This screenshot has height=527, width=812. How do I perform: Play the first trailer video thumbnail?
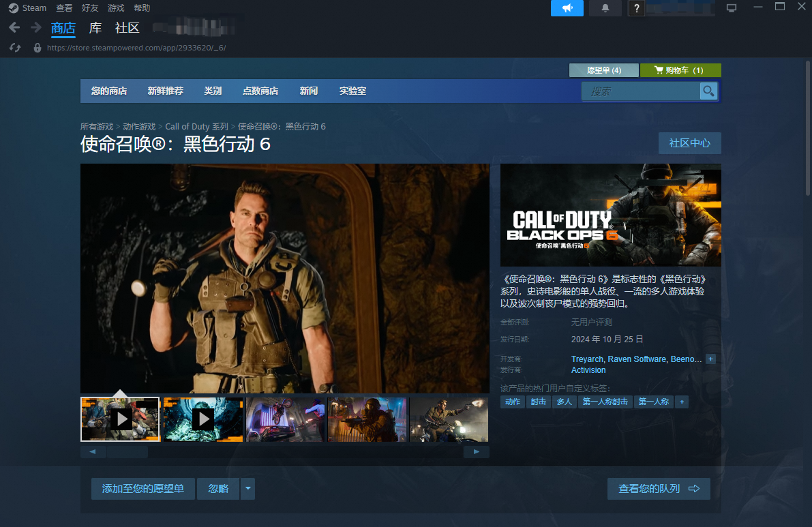click(120, 419)
